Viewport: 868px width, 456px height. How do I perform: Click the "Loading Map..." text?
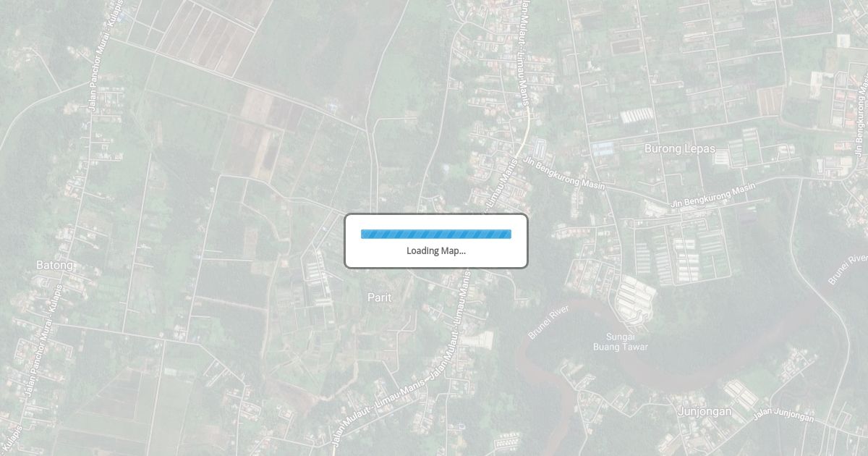coord(436,250)
